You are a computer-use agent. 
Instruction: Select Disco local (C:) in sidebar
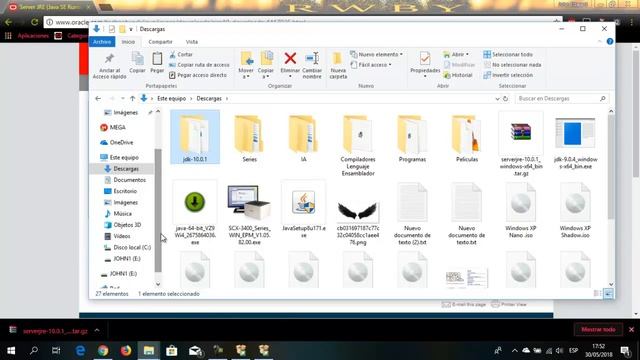pos(132,247)
